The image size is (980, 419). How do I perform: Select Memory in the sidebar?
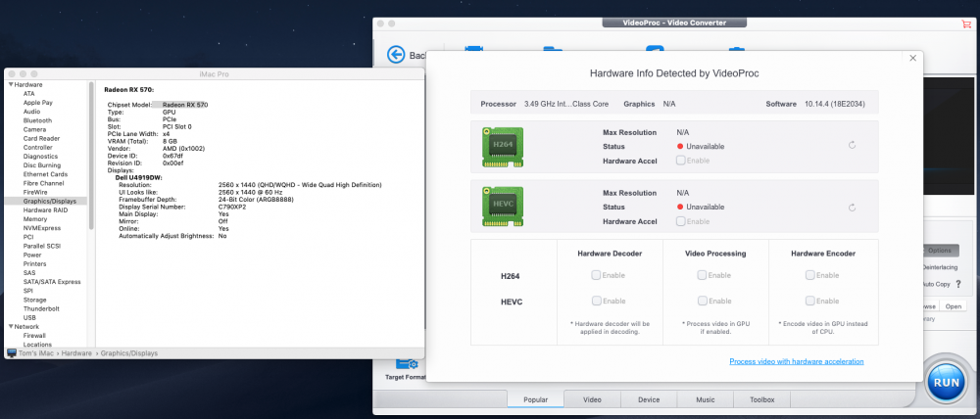point(35,219)
